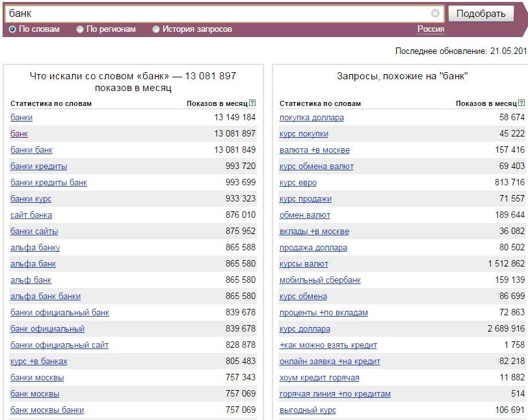Image resolution: width=528 pixels, height=420 pixels.
Task: Follow the курс доллара link
Action: pos(305,329)
